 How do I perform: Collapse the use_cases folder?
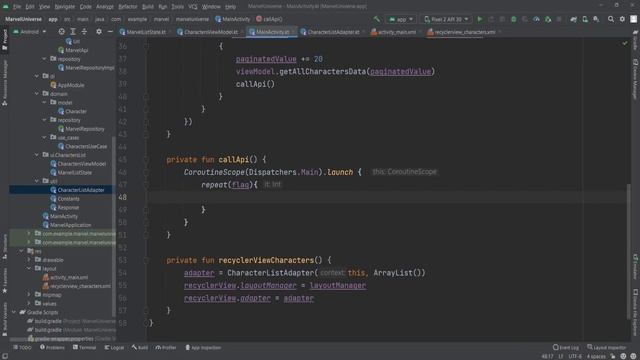pos(44,138)
